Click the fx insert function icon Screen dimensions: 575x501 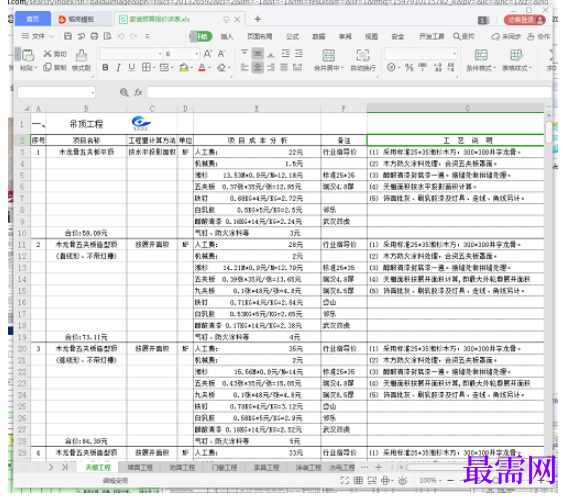[138, 92]
